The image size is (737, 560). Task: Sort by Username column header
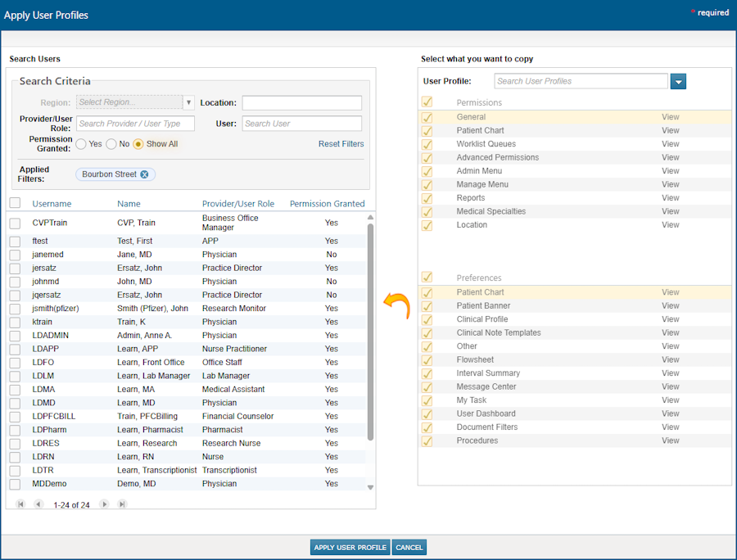tap(52, 204)
